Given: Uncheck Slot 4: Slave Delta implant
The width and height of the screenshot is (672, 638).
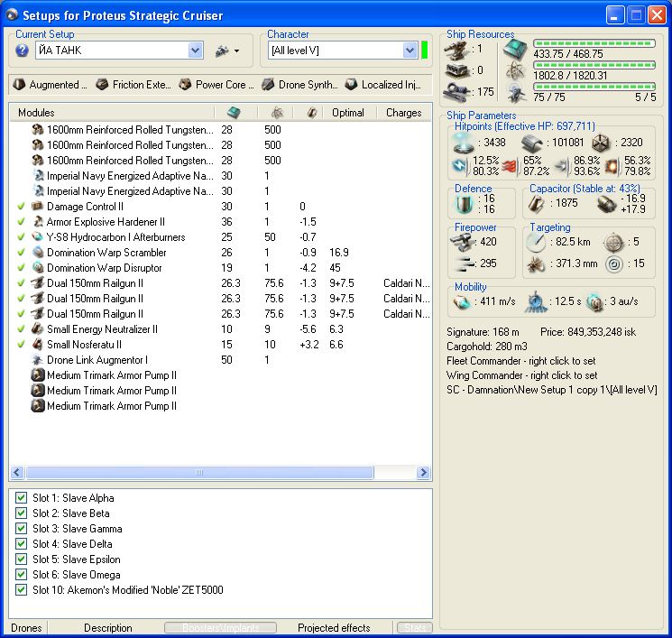Looking at the screenshot, I should click(21, 543).
